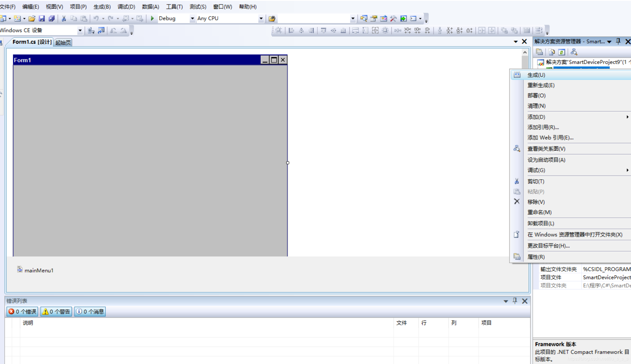
Task: Click the Cut scissors toolbar icon
Action: point(64,19)
